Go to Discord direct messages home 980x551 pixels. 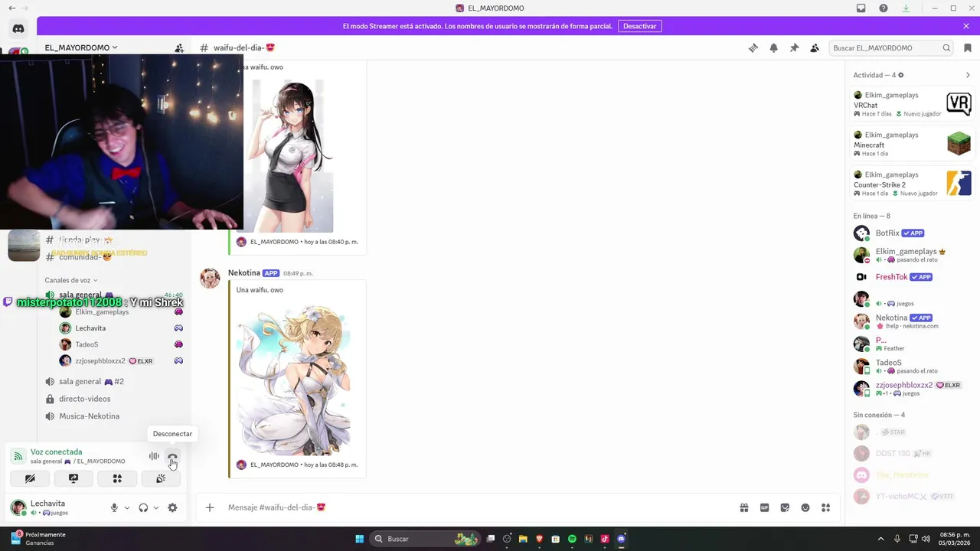pos(18,29)
